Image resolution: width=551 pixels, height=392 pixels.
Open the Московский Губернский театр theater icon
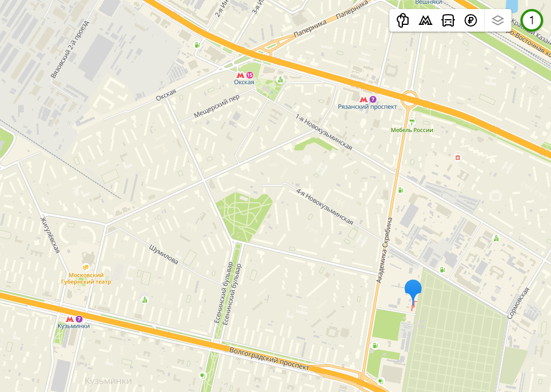click(85, 267)
